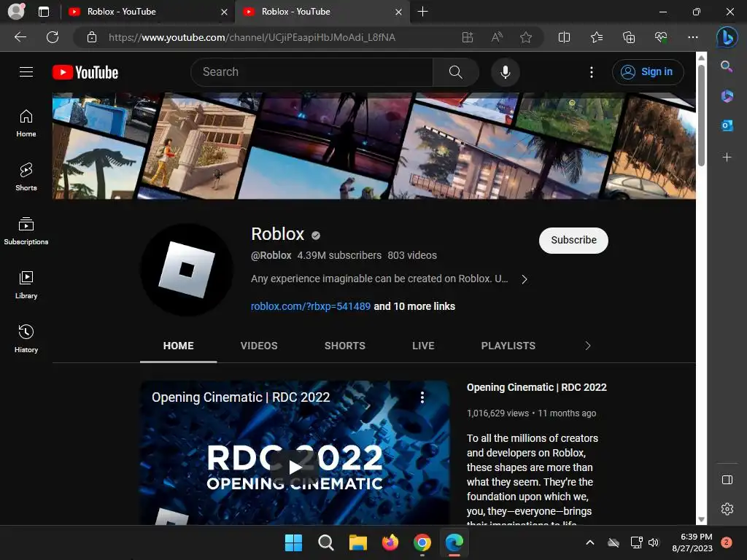This screenshot has height=560, width=747.
Task: Open the tab actions menu icon
Action: (x=44, y=12)
